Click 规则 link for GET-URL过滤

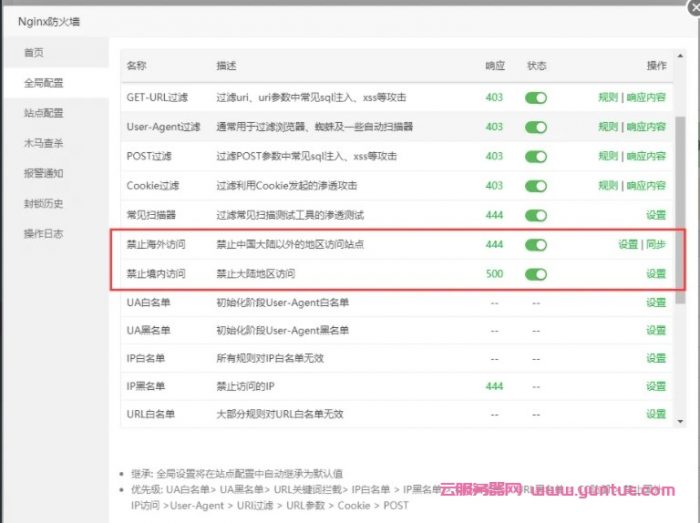(607, 98)
